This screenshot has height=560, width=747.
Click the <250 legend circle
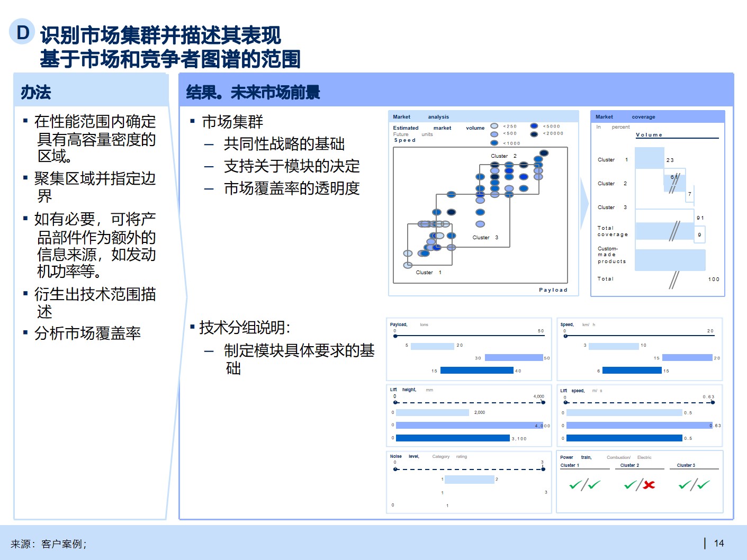[x=494, y=126]
